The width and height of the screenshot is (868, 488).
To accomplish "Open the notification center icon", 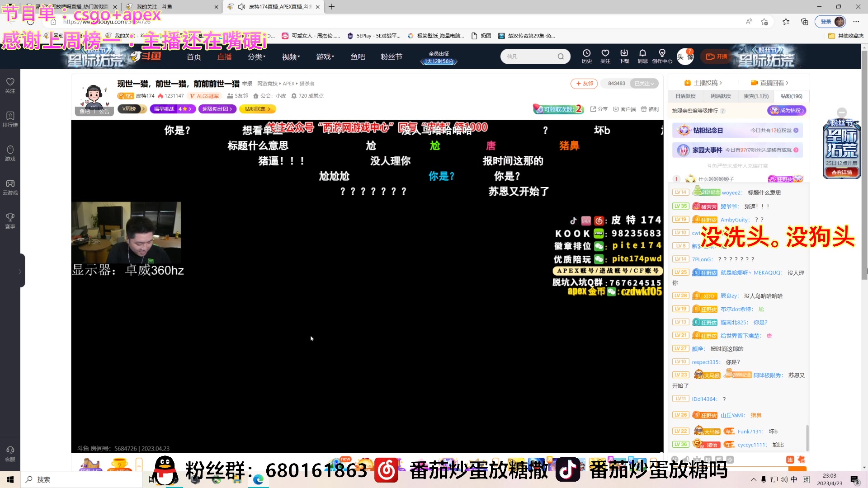I will click(x=855, y=480).
